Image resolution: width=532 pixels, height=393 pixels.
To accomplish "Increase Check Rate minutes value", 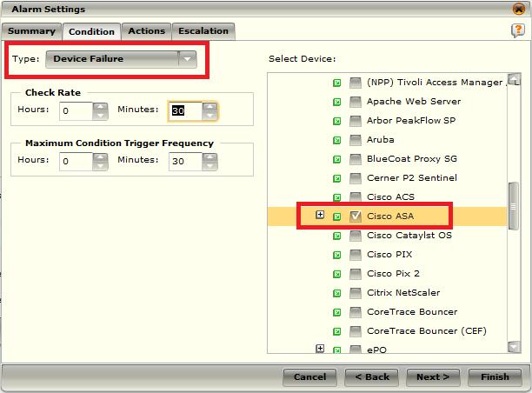I will click(x=209, y=107).
